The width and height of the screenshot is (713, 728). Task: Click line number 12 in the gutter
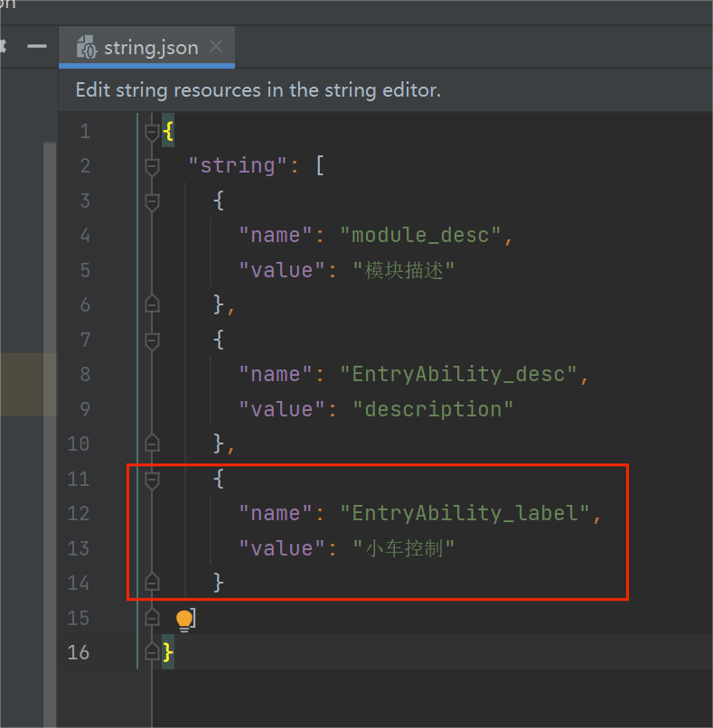click(79, 513)
